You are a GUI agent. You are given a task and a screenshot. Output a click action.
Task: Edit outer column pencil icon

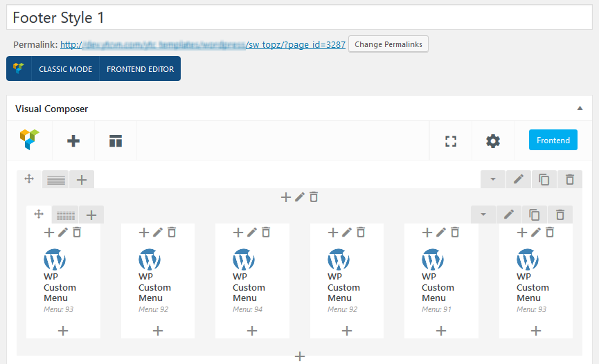point(300,197)
